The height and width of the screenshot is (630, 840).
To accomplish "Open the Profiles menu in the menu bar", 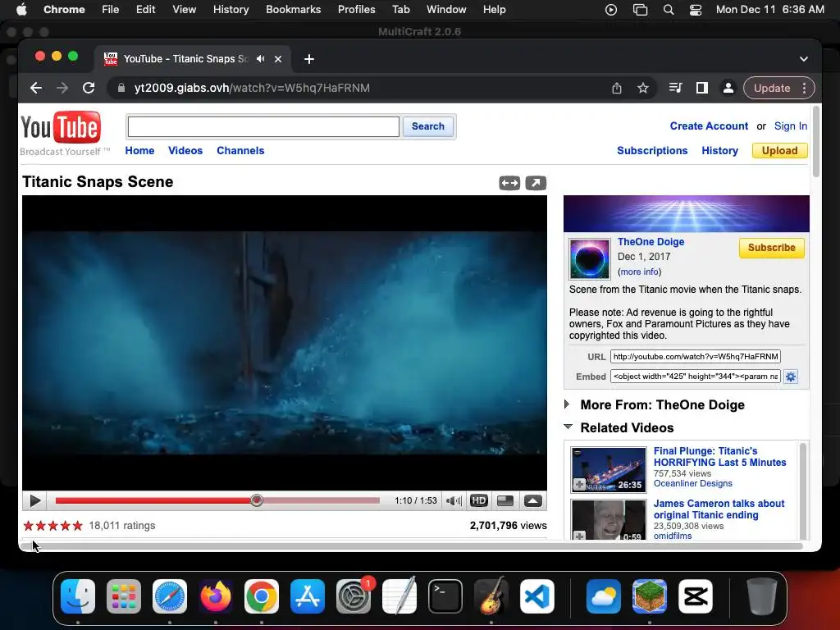I will coord(356,10).
